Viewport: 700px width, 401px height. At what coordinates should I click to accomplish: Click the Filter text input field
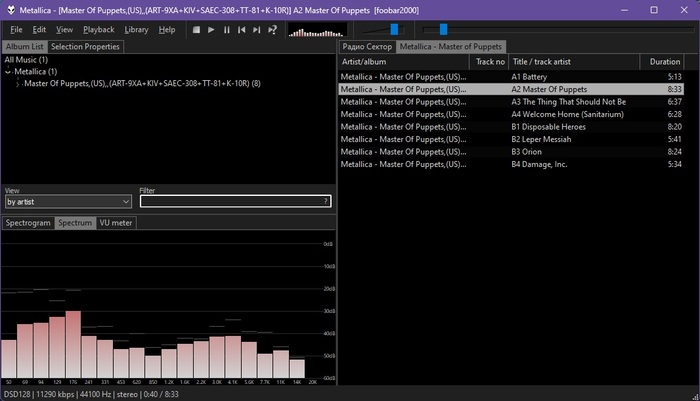[x=230, y=201]
